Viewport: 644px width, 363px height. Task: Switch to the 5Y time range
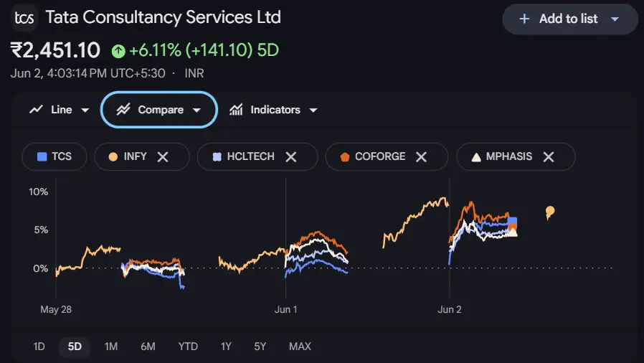tap(260, 346)
